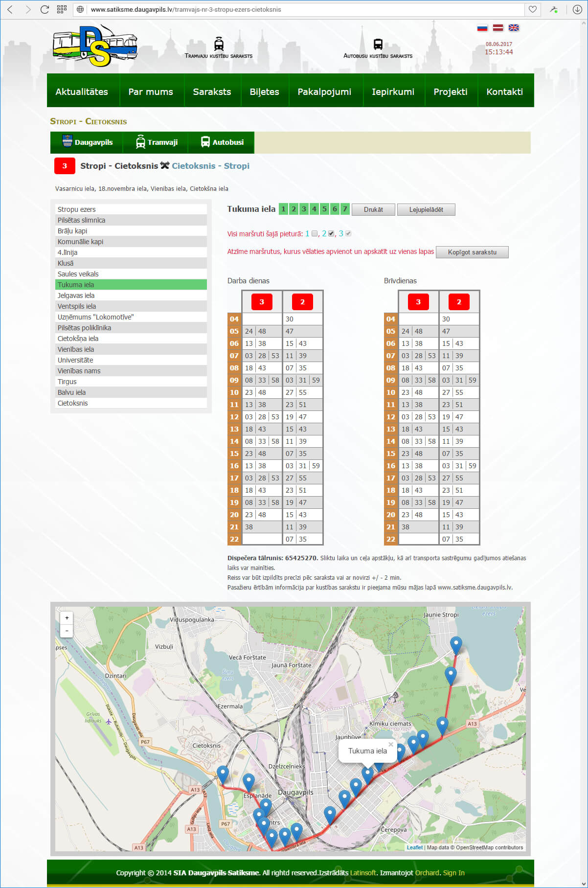Click the browser address bar URL
The height and width of the screenshot is (888, 588).
tap(186, 9)
